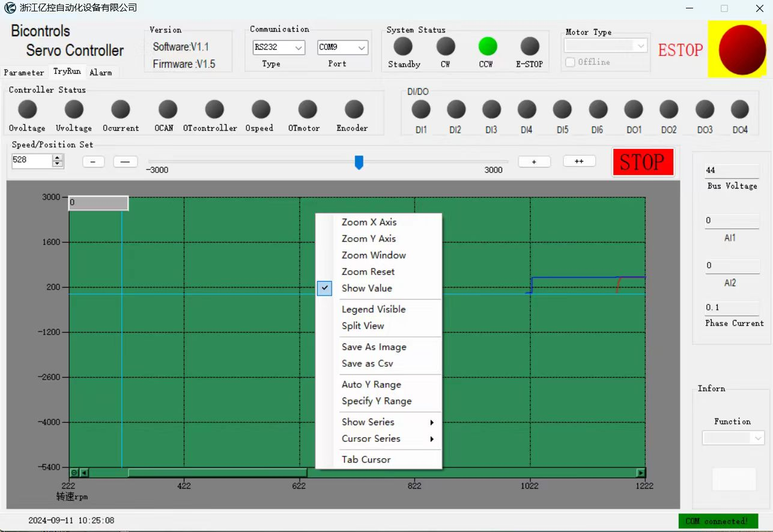Uncheck Show Value in context menu
The width and height of the screenshot is (773, 532).
(366, 288)
